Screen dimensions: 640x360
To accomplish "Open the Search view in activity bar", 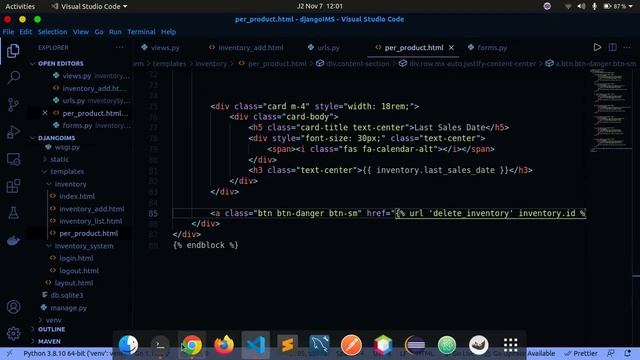I will 13,77.
